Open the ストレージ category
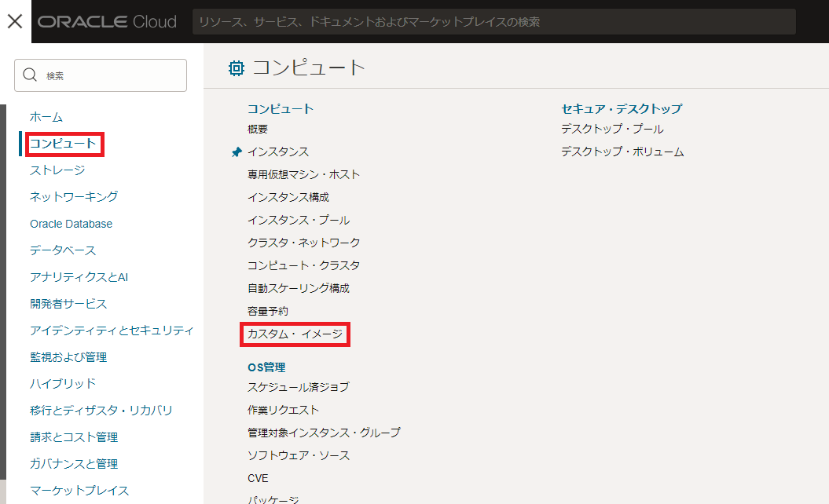 point(57,170)
